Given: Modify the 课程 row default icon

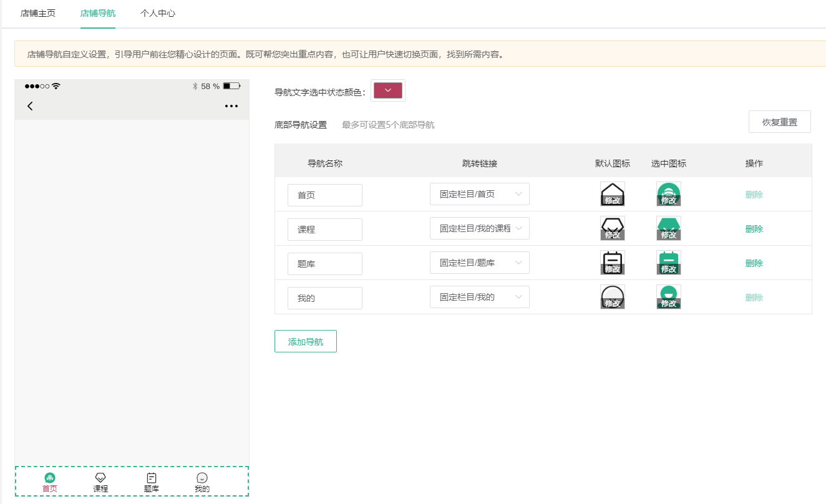Looking at the screenshot, I should pyautogui.click(x=612, y=228).
